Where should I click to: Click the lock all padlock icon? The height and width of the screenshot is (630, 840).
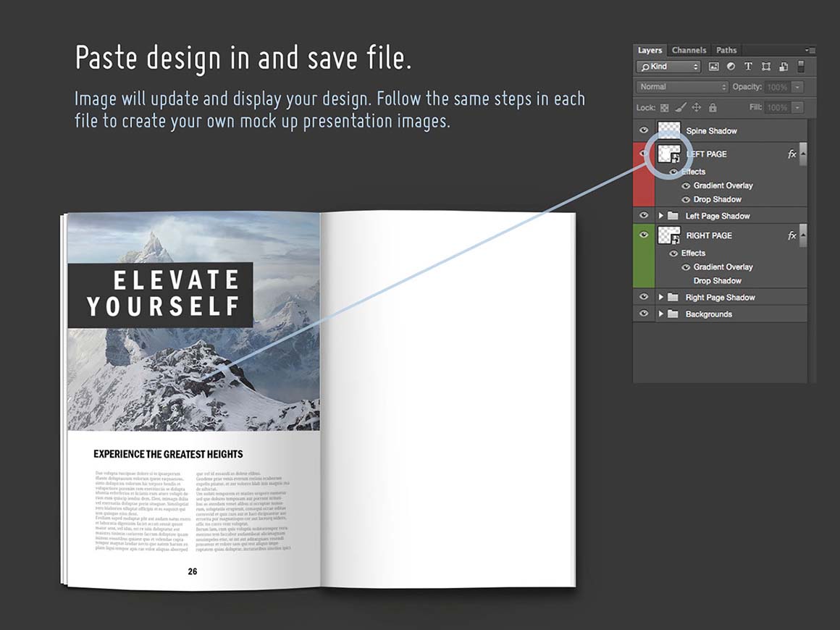click(713, 108)
